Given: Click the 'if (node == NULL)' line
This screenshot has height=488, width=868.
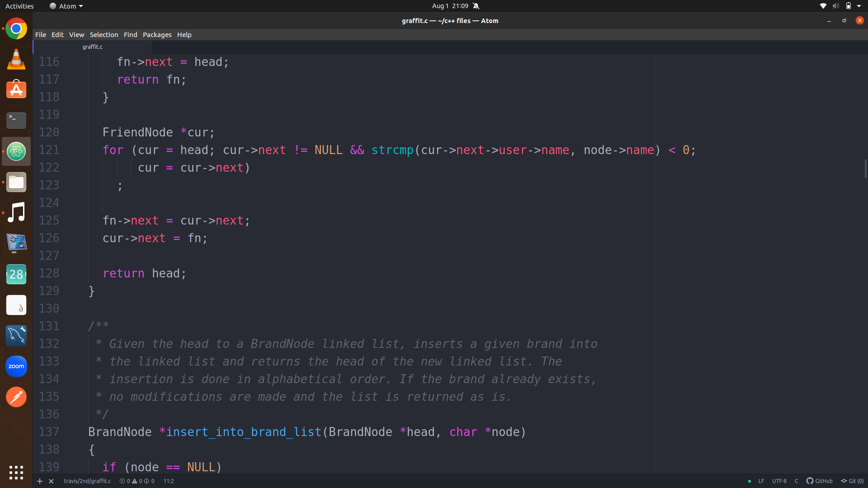Looking at the screenshot, I should click(x=162, y=467).
